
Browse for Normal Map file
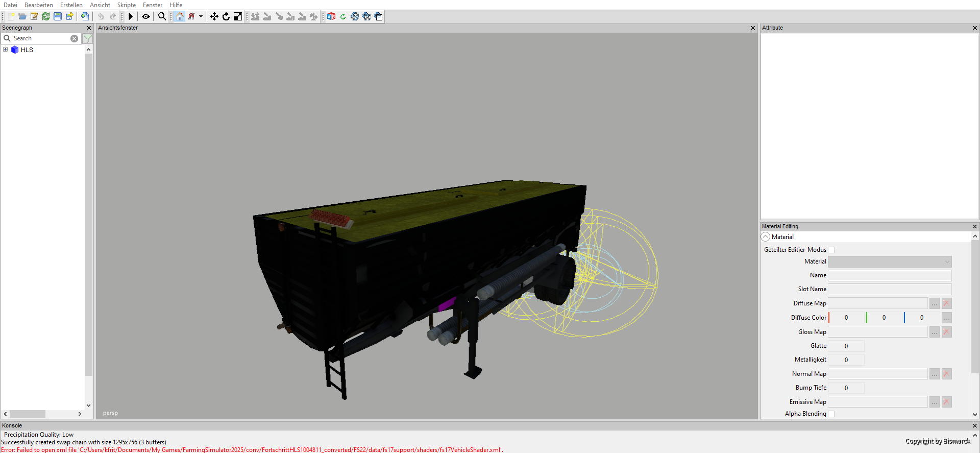click(934, 374)
